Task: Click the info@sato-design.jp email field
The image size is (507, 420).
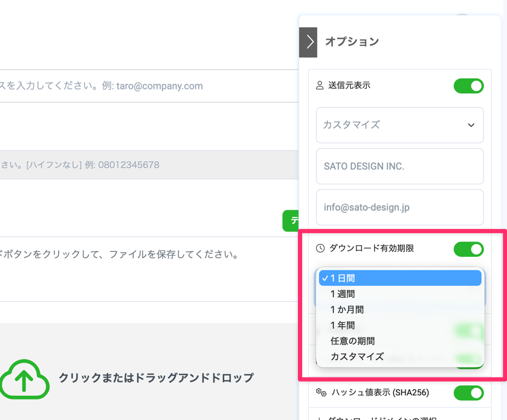Action: coord(399,207)
